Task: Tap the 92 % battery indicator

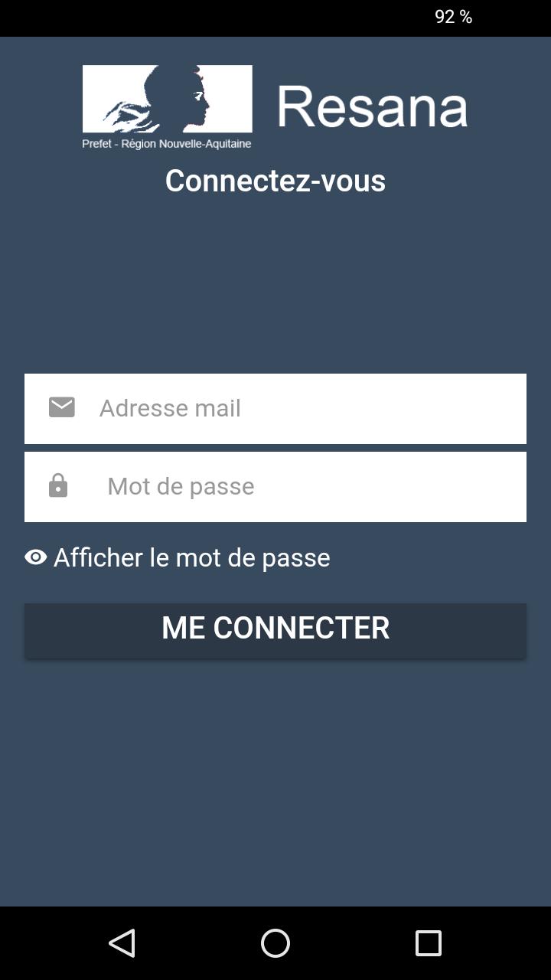Action: 453,17
